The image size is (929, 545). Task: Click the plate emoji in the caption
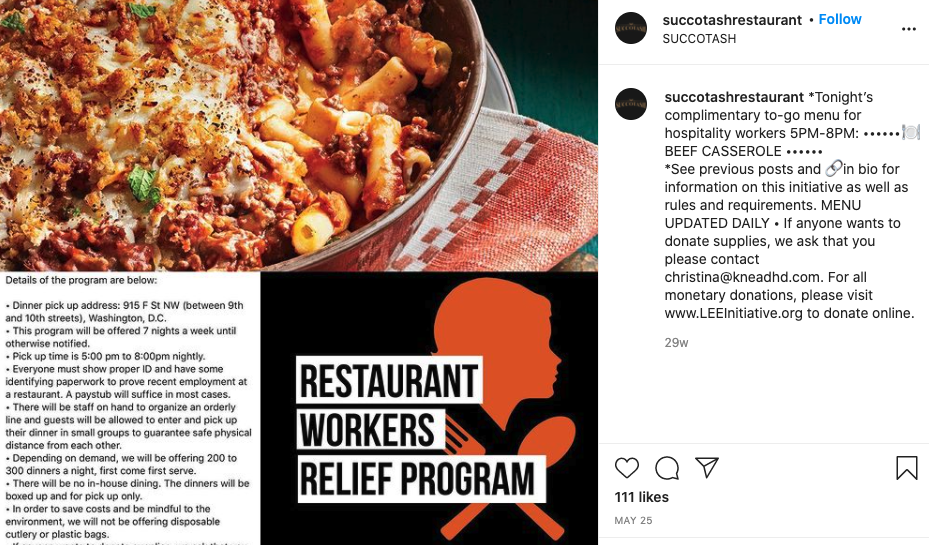pos(911,132)
